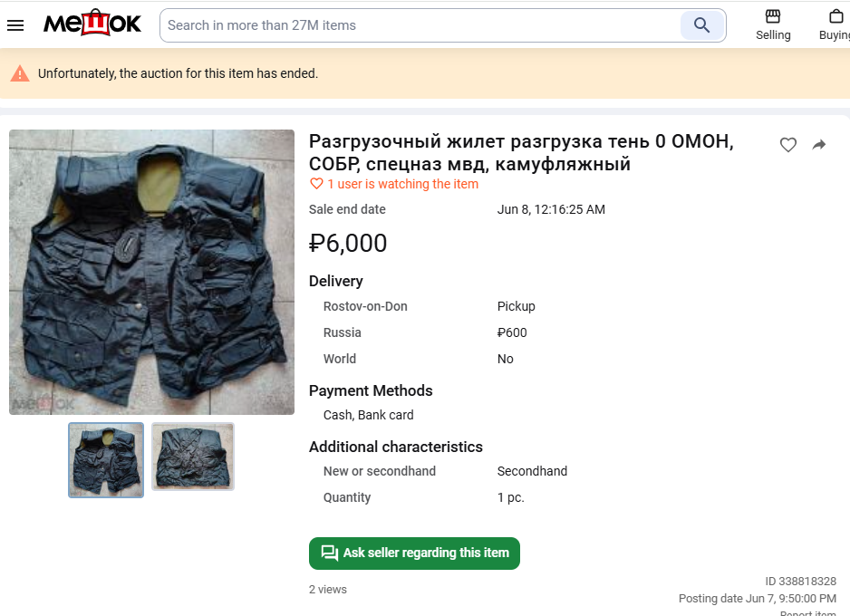Add item to favorites with heart icon
Image resolution: width=850 pixels, height=616 pixels.
coord(788,145)
